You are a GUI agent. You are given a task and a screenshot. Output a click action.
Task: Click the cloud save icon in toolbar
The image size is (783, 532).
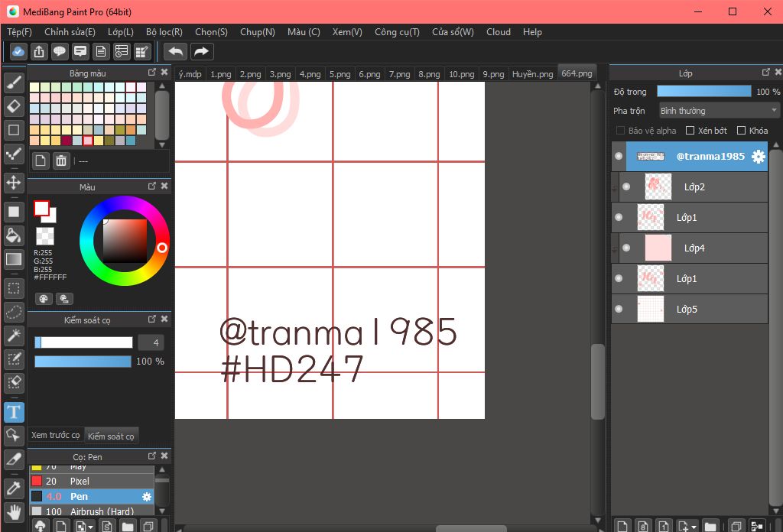click(x=18, y=51)
